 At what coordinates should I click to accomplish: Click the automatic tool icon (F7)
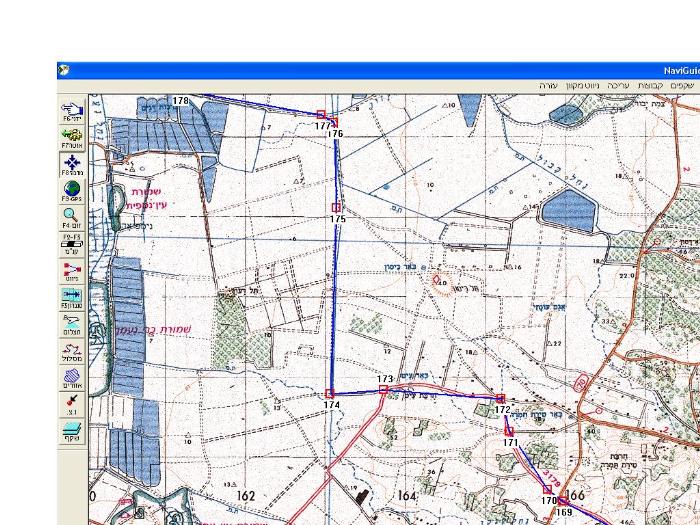[72, 138]
